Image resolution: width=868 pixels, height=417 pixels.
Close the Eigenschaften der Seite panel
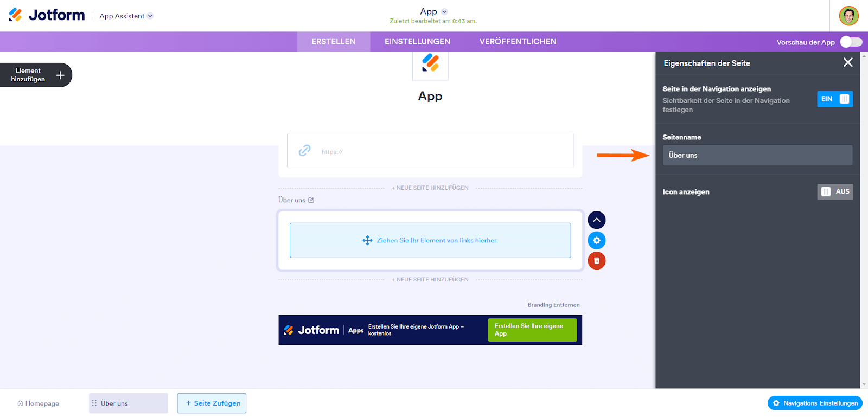(848, 63)
